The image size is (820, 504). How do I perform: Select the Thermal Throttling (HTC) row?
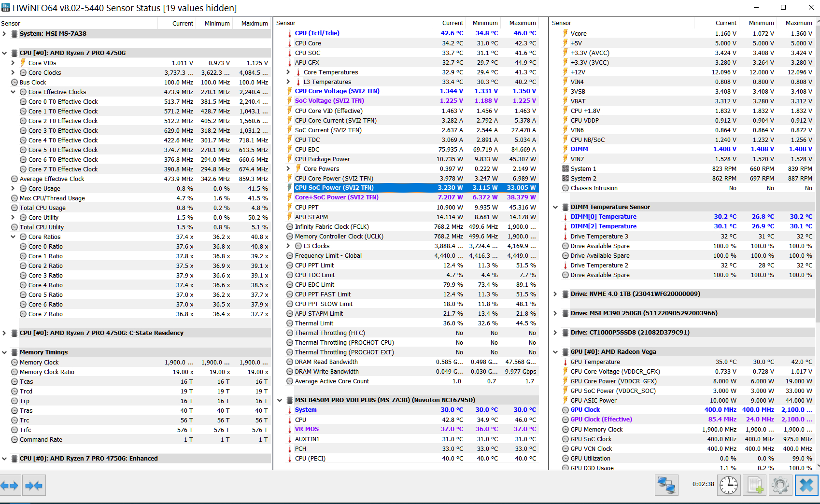click(x=412, y=333)
